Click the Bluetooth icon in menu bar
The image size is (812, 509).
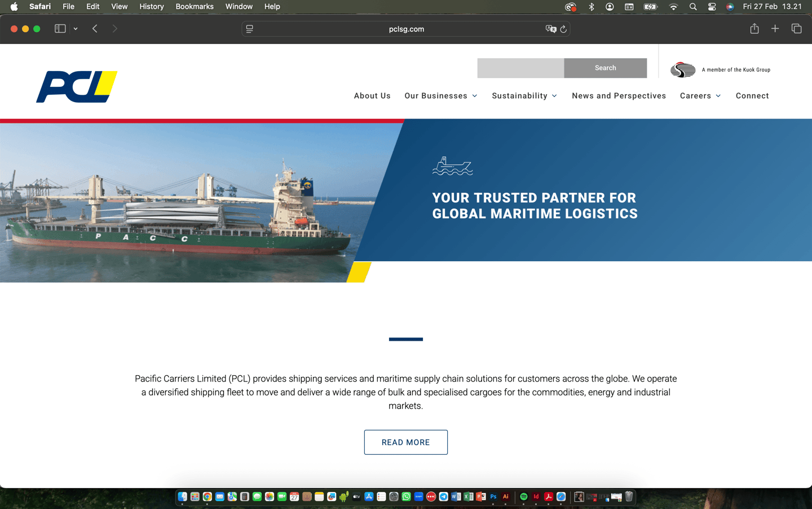pos(592,7)
